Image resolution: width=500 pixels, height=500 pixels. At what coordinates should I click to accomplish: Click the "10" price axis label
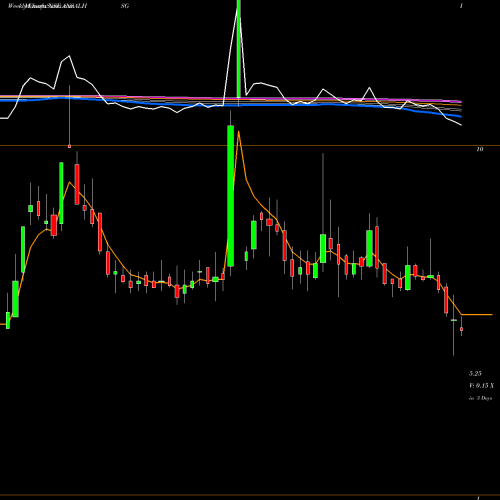tap(479, 149)
